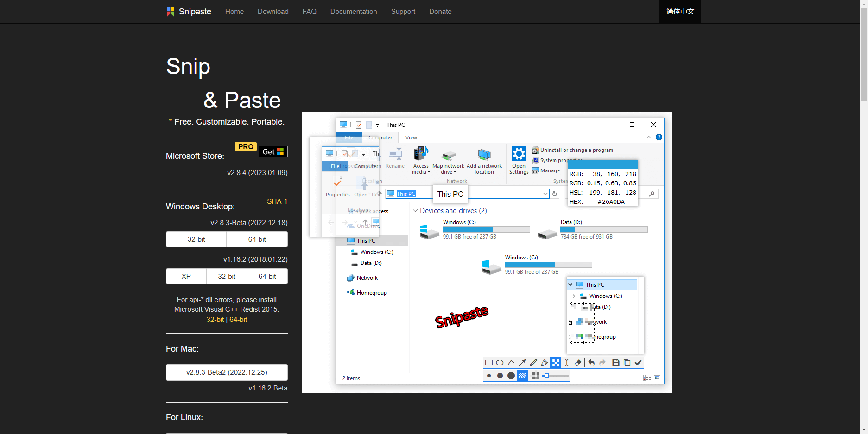Go to the Download page
868x434 pixels.
pyautogui.click(x=273, y=12)
